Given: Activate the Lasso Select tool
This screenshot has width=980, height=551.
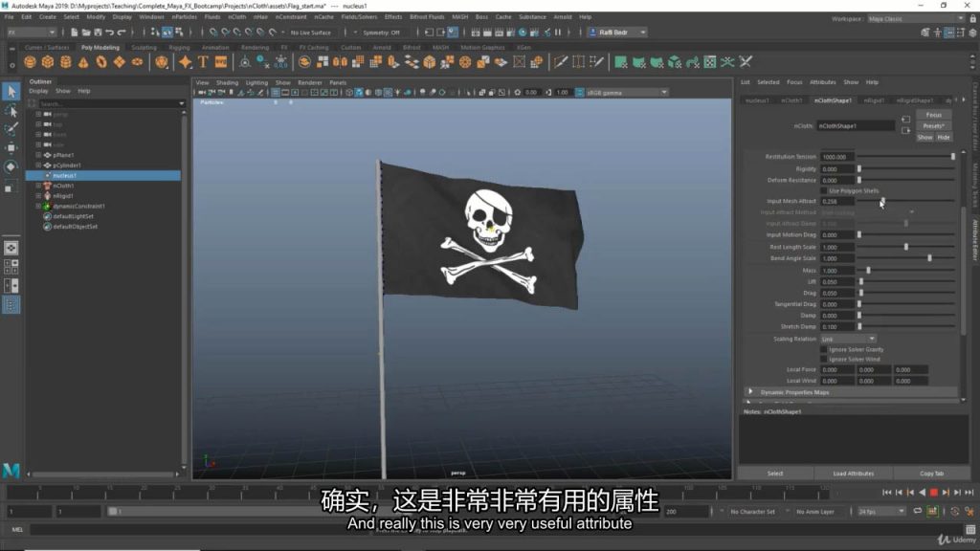Looking at the screenshot, I should pyautogui.click(x=11, y=111).
